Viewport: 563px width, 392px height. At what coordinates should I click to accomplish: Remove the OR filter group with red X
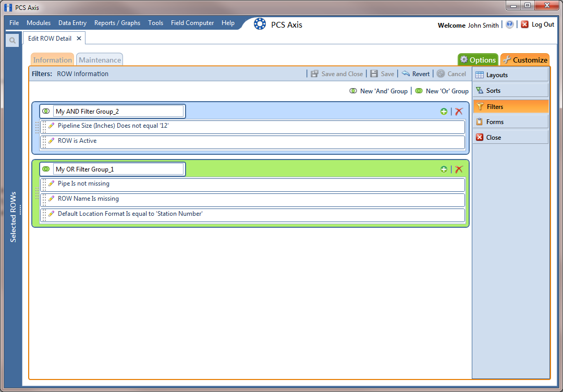(459, 169)
